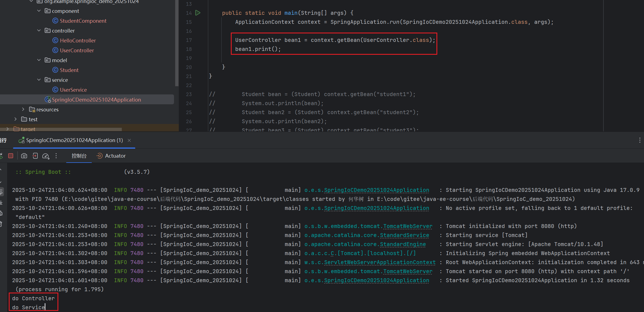Viewport: 644px width, 312px height.
Task: Open TomcatWebServer link in first Tomcat log line
Action: pyautogui.click(x=407, y=226)
